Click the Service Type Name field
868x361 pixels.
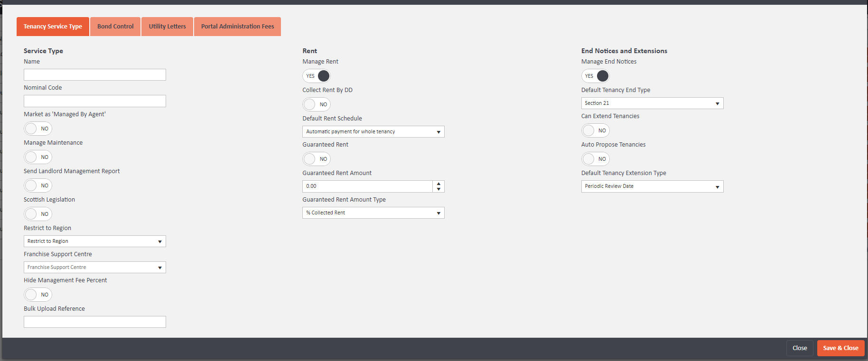(95, 75)
